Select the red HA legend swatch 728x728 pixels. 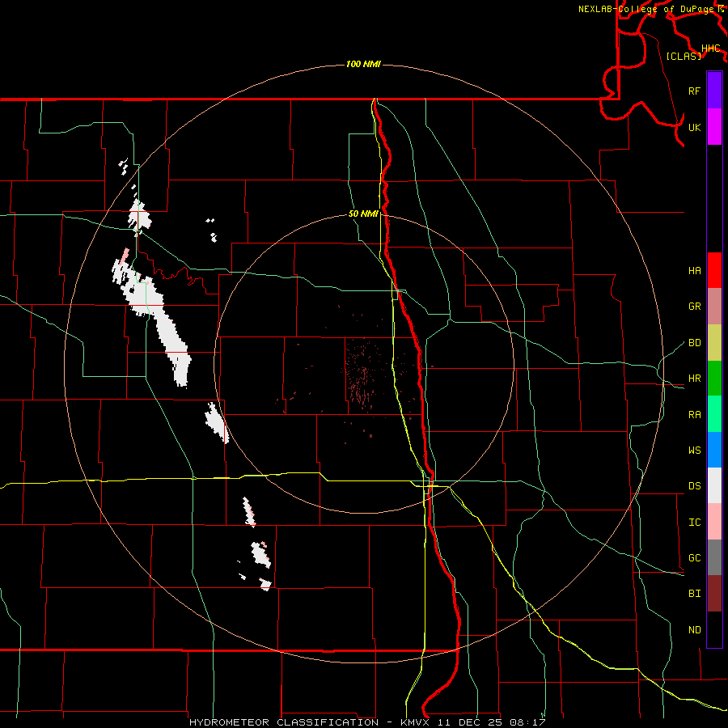pos(714,270)
